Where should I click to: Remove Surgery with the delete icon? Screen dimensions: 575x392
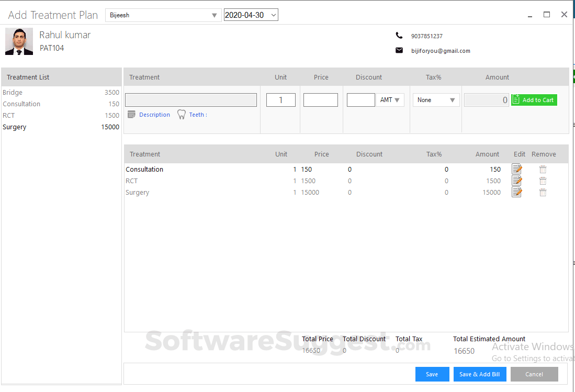pos(543,192)
